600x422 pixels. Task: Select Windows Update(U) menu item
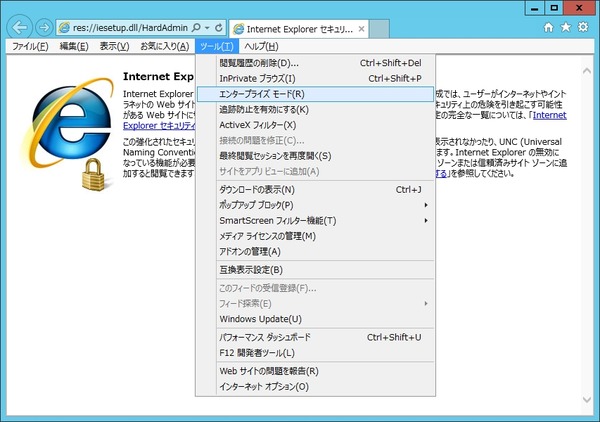315,319
